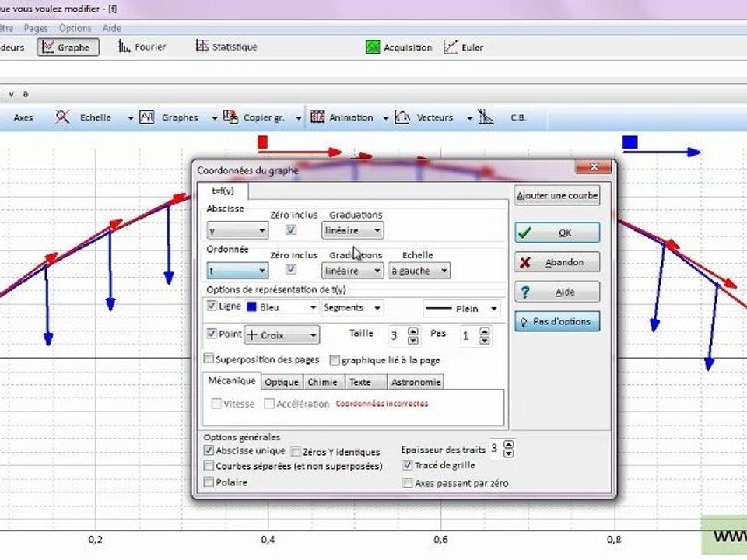The width and height of the screenshot is (747, 560).
Task: Click the Pas d'options bulb icon
Action: (524, 322)
